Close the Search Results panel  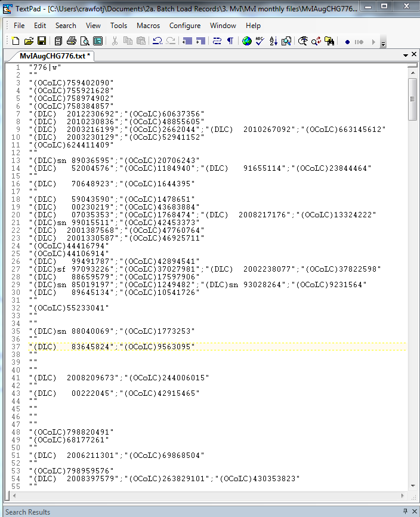coord(414,512)
